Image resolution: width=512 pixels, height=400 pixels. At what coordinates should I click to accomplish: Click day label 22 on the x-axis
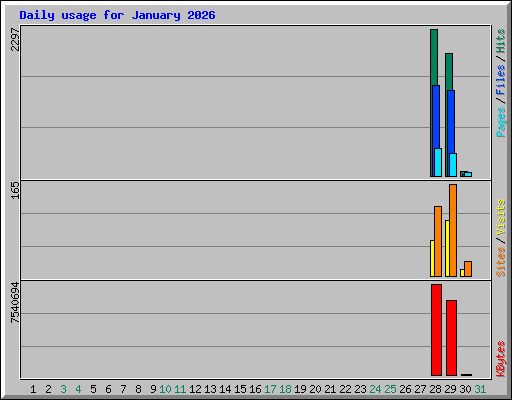pyautogui.click(x=345, y=389)
